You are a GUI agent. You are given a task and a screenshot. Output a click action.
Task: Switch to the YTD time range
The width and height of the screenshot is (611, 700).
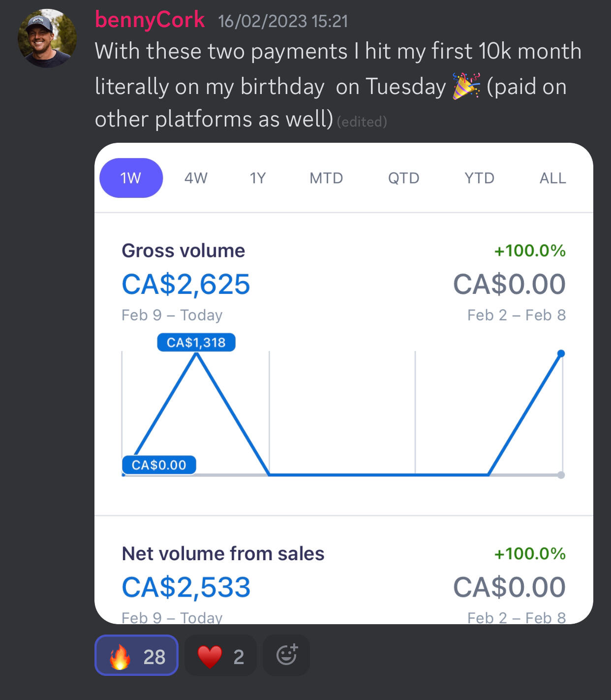tap(479, 178)
